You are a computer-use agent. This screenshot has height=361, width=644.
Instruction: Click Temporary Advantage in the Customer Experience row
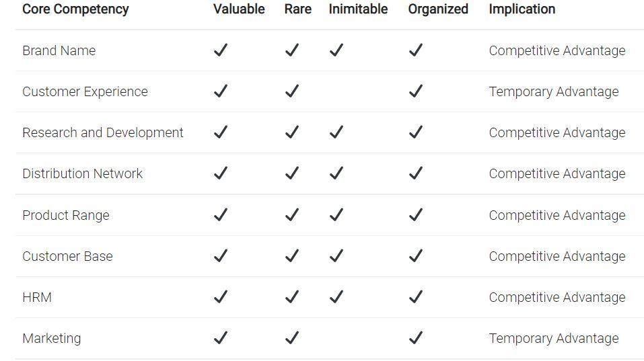click(x=553, y=91)
